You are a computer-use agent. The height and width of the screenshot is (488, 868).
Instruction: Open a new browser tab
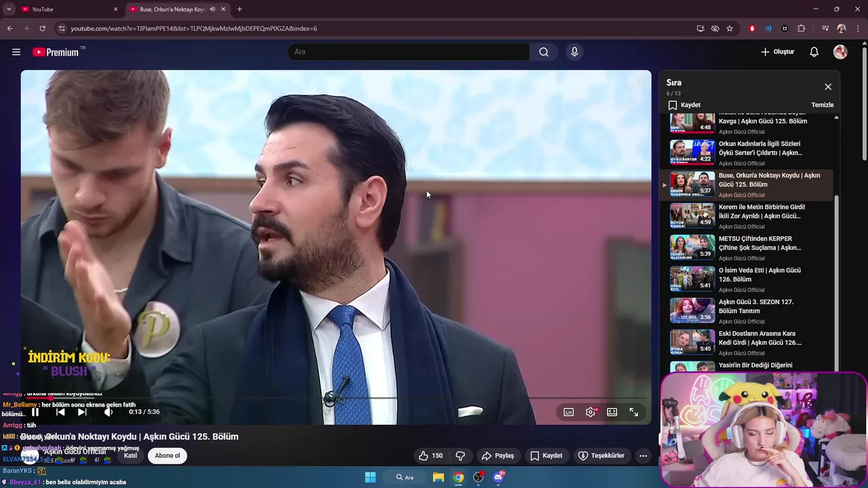tap(239, 9)
